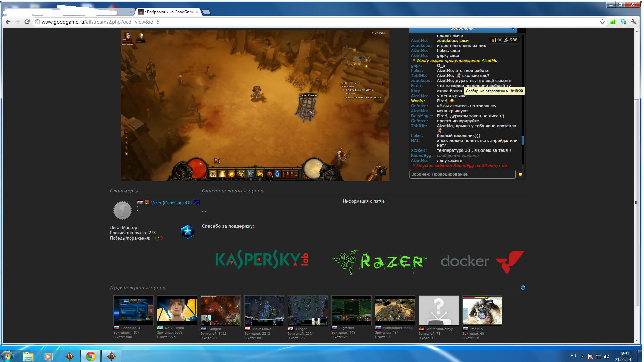Open the Warhammer 40000 stream thumbnail

(x=395, y=310)
